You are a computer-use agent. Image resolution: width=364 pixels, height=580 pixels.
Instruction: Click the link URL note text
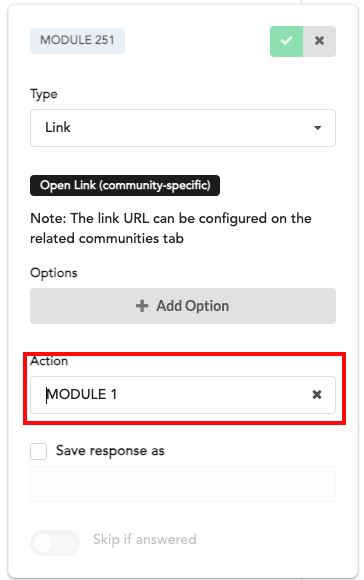[x=171, y=228]
